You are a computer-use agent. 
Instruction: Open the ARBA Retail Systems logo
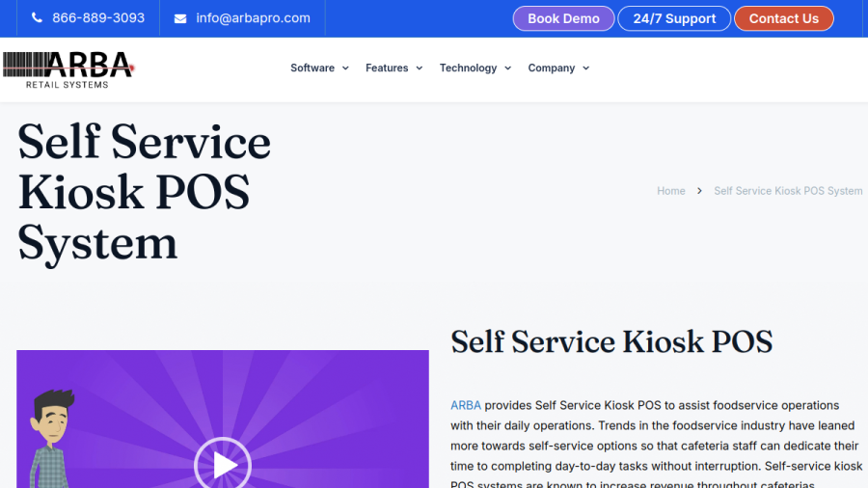[68, 69]
